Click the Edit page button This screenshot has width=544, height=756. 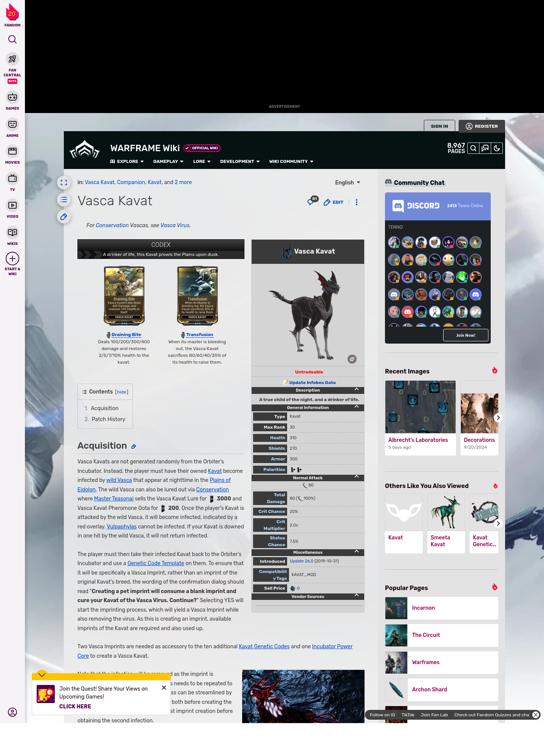click(334, 202)
